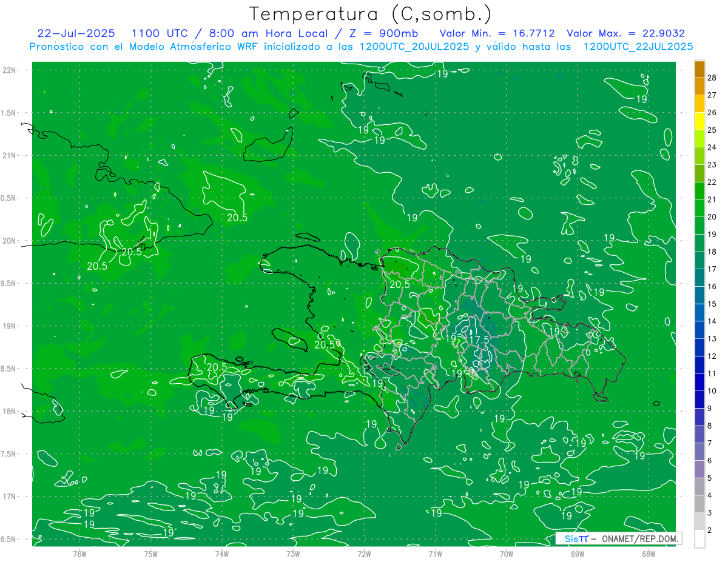Select the "75W" longitude axis label
The height and width of the screenshot is (562, 728).
151,554
